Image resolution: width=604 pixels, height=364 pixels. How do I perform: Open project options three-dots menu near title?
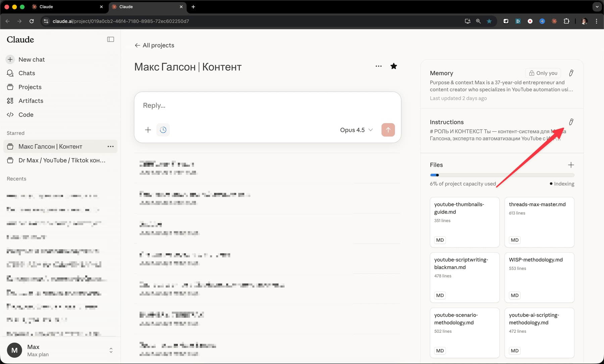pyautogui.click(x=379, y=66)
